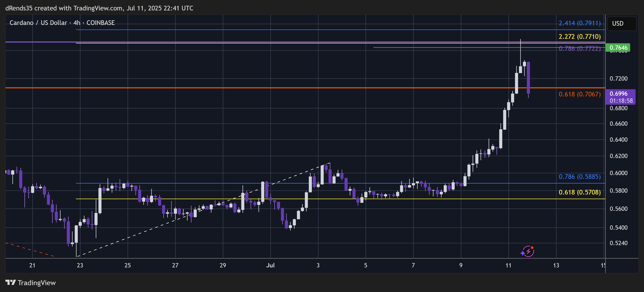Click the 0.5400 price axis value

[x=618, y=228]
